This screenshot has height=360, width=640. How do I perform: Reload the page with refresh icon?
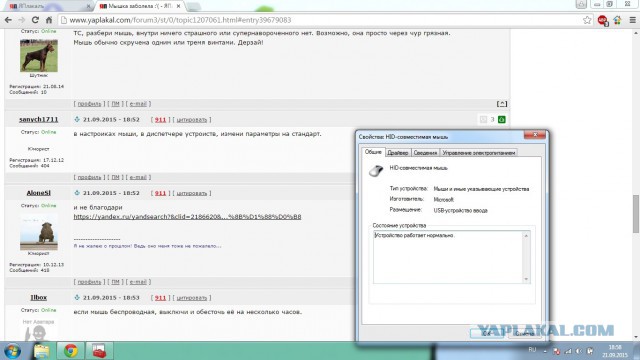(35, 20)
